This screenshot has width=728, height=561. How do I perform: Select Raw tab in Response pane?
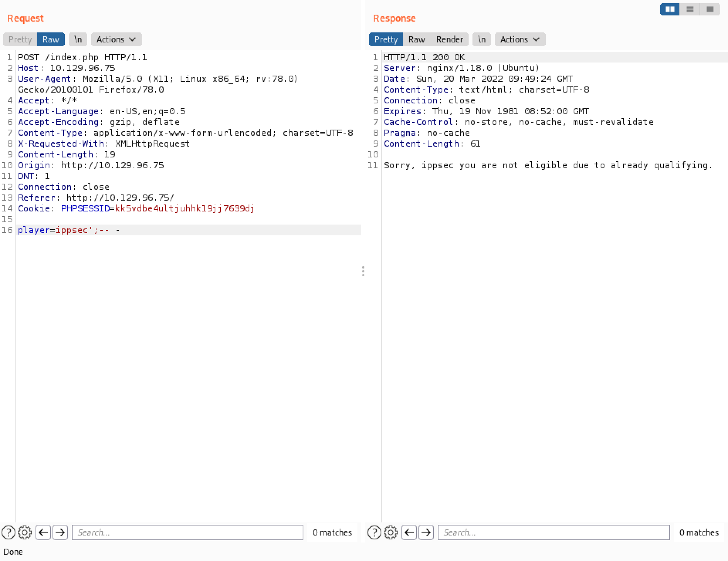click(x=416, y=39)
